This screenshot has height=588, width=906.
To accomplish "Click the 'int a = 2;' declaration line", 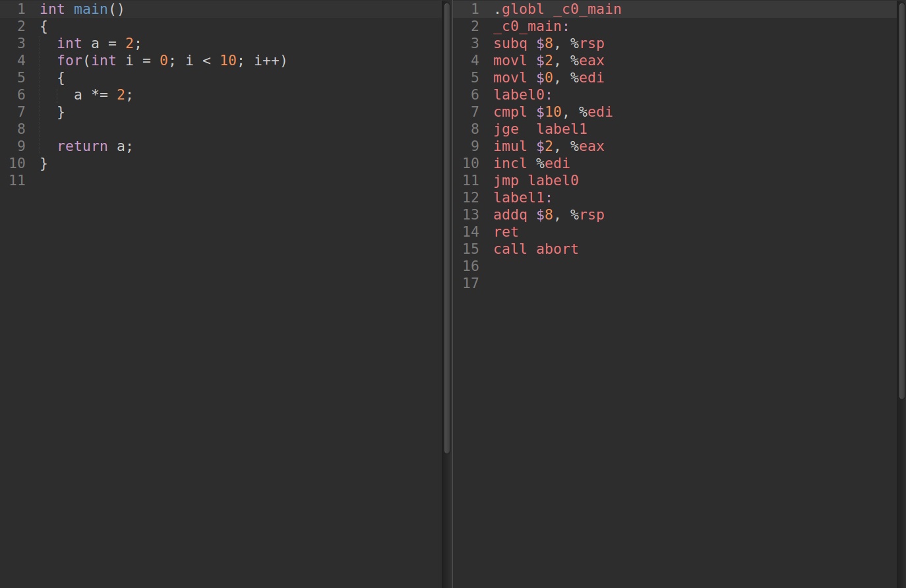I will pos(99,44).
